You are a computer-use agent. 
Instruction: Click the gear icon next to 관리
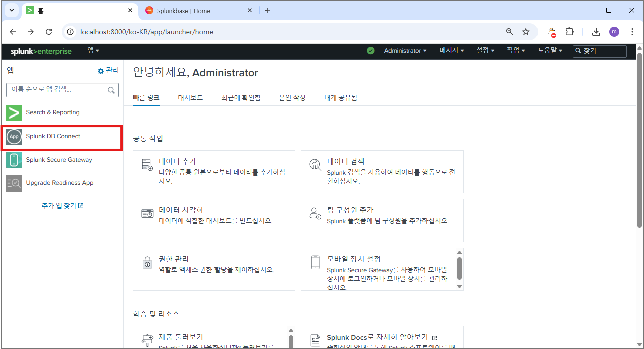click(101, 71)
